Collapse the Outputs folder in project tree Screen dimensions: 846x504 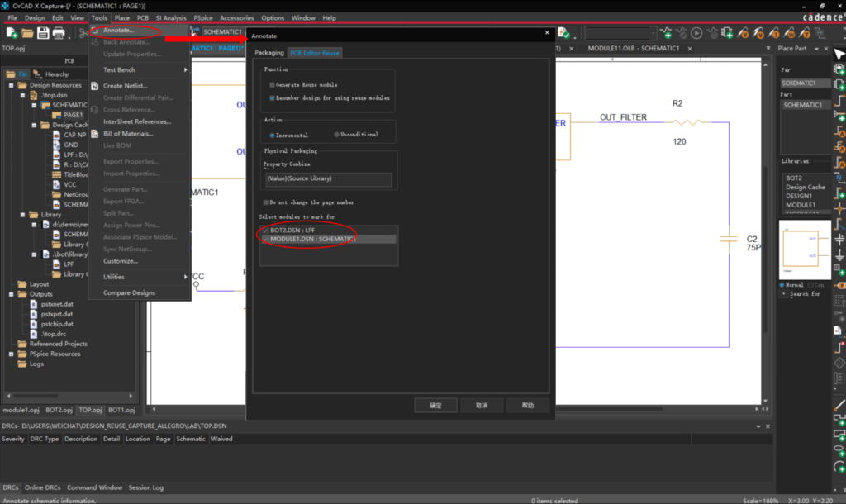tap(11, 294)
